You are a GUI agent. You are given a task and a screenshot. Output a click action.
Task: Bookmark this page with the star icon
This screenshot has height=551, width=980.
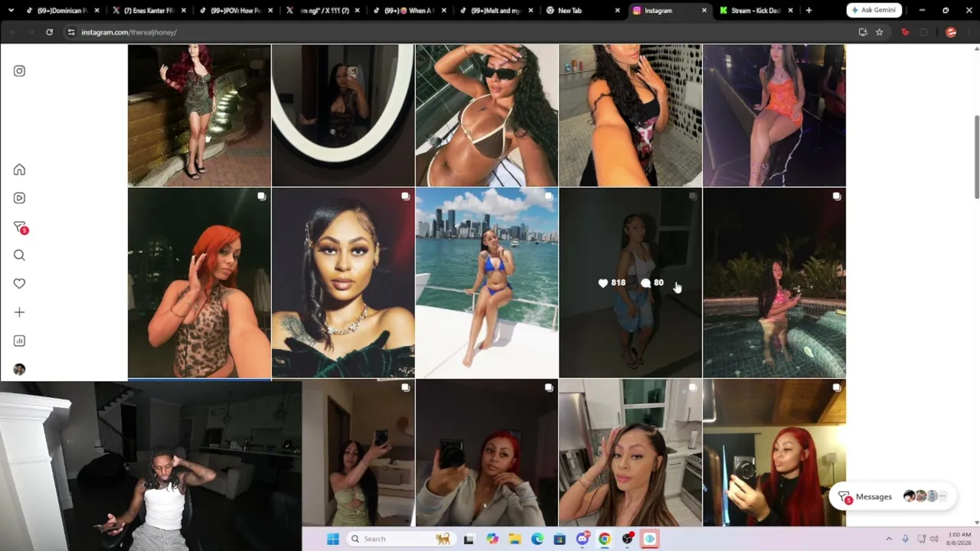click(x=880, y=32)
